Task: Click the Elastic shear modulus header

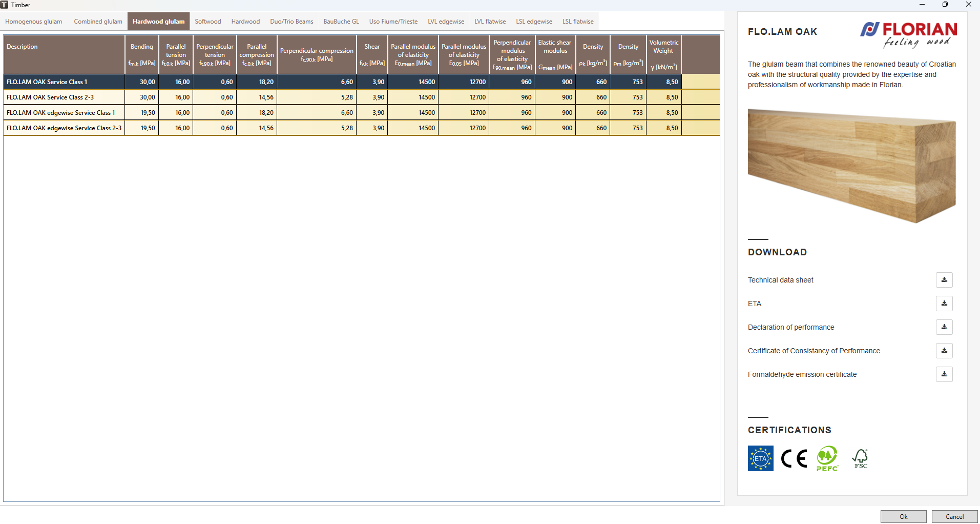Action: (555, 54)
